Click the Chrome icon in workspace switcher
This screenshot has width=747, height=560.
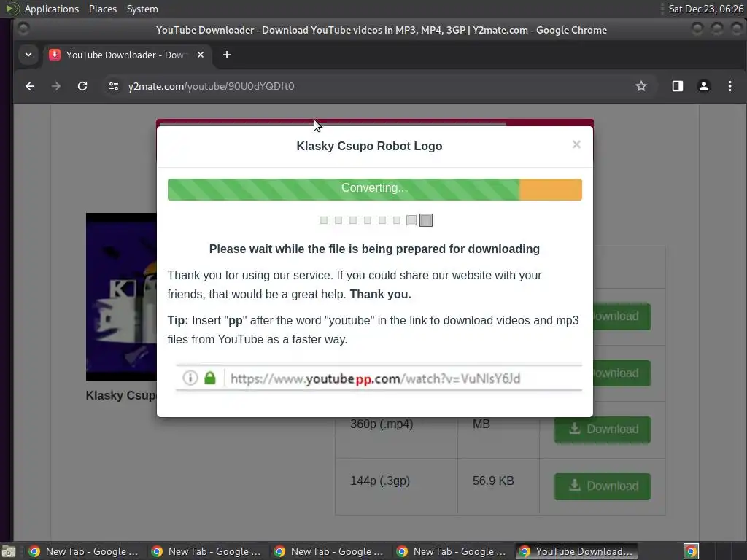tap(691, 551)
